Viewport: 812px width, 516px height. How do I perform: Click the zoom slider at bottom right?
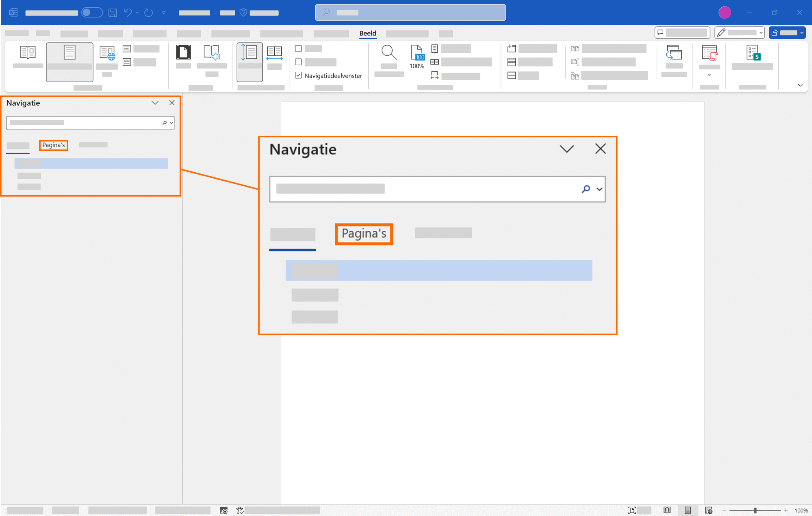754,510
